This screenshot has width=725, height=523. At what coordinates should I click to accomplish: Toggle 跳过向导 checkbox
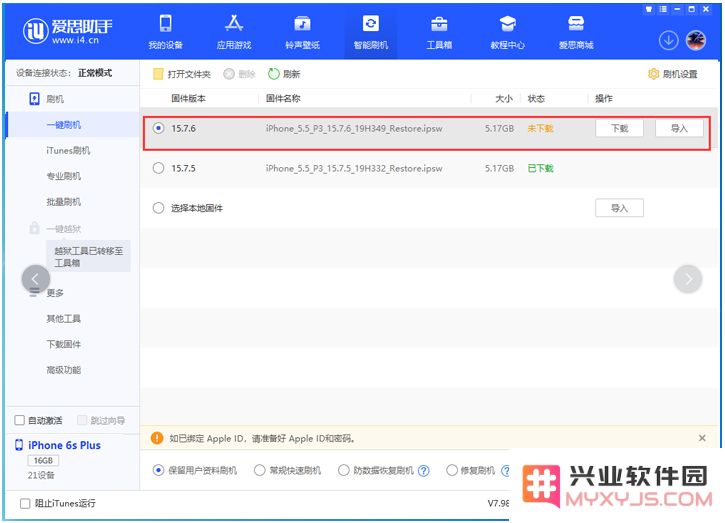[82, 420]
